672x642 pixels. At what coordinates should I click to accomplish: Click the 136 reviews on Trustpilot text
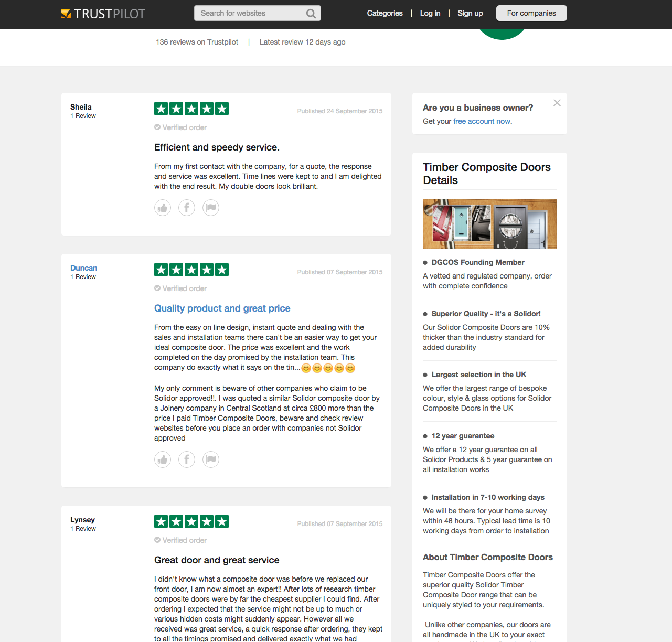pos(197,42)
